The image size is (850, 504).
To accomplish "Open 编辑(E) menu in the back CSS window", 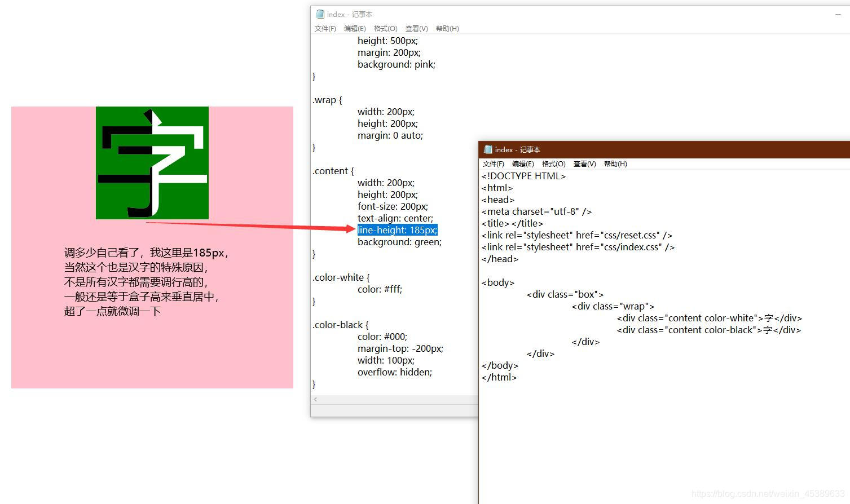I will click(355, 29).
